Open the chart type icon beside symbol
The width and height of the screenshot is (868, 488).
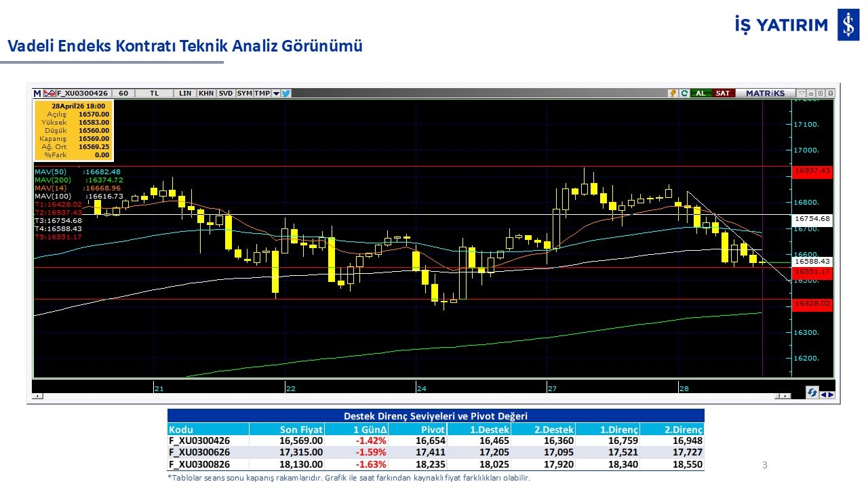50,93
